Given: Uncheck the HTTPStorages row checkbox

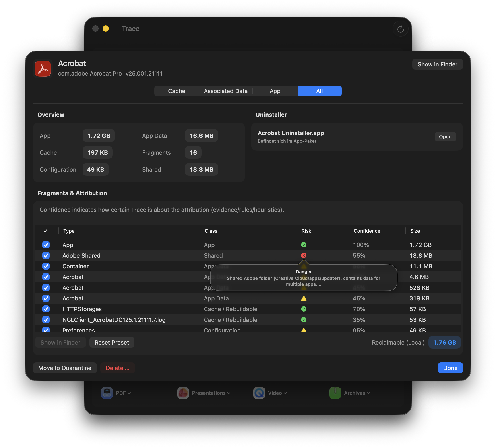Looking at the screenshot, I should 46,309.
